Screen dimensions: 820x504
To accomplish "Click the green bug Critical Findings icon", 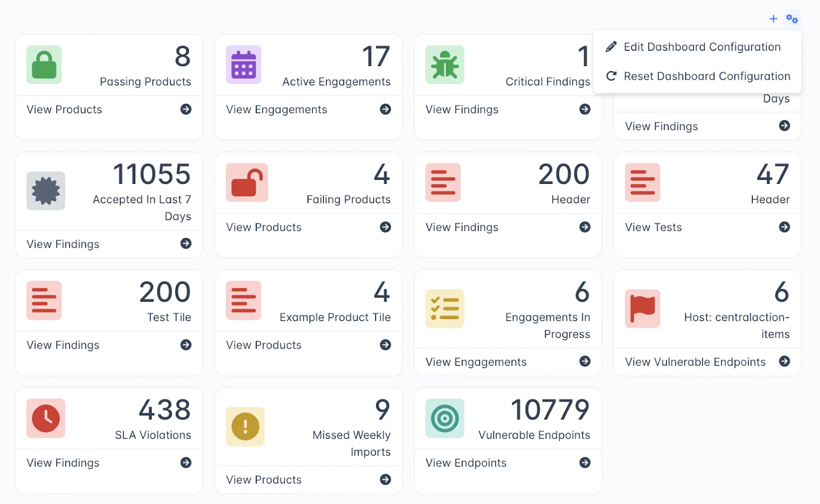I will 444,65.
